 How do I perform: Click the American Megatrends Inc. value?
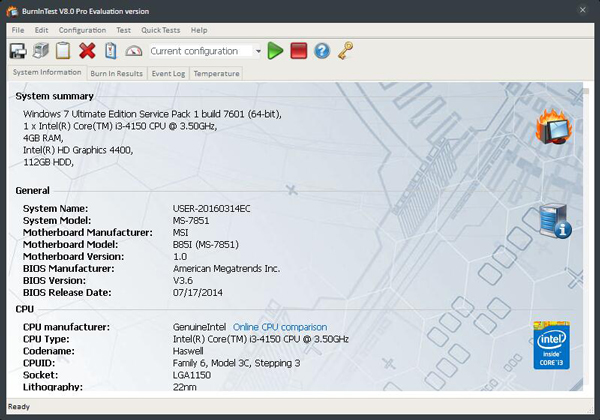point(226,269)
